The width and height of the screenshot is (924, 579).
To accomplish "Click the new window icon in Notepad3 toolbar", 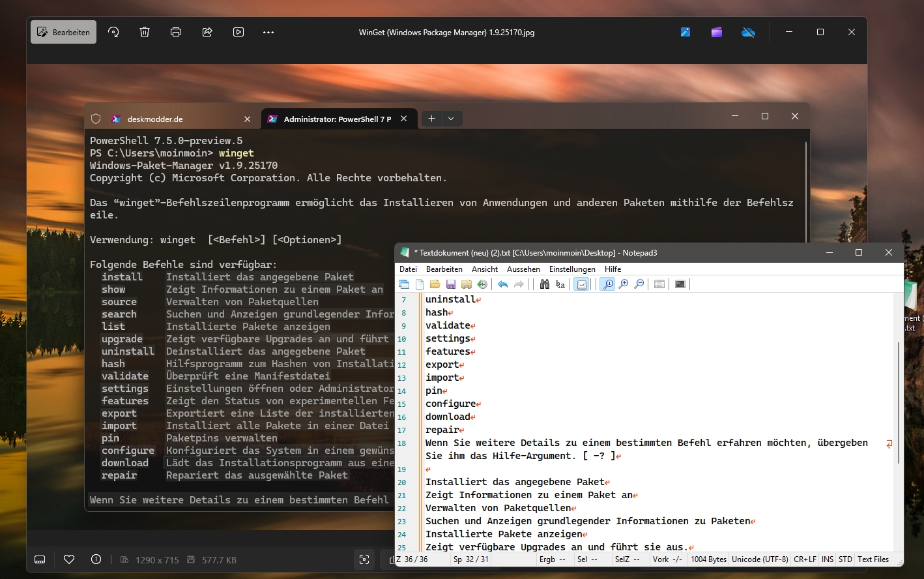I will pyautogui.click(x=404, y=284).
